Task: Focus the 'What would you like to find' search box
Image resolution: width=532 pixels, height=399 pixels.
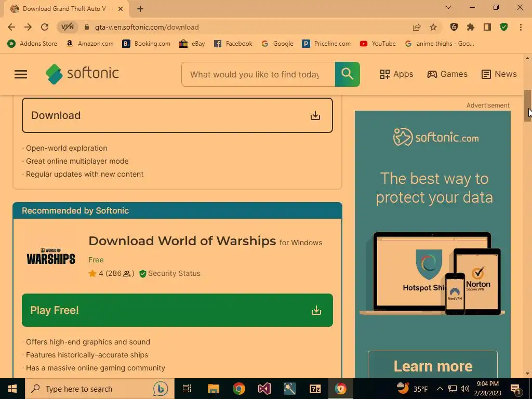Action: [x=258, y=74]
